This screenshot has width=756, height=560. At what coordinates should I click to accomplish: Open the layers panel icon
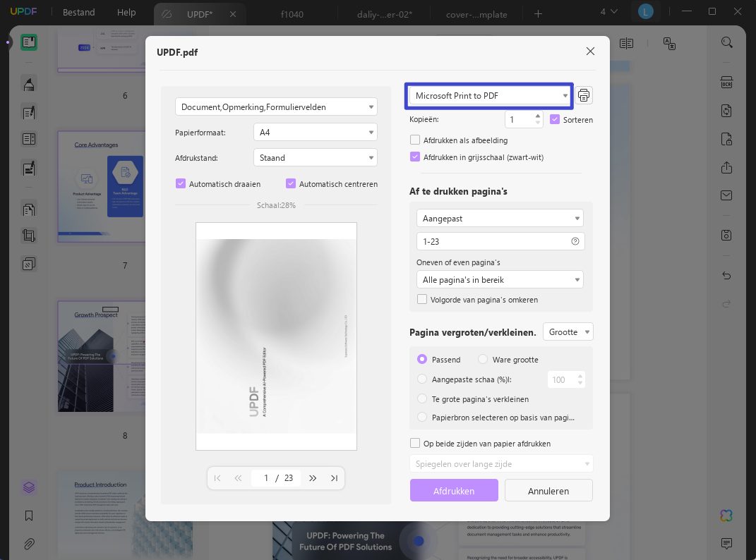(x=29, y=487)
